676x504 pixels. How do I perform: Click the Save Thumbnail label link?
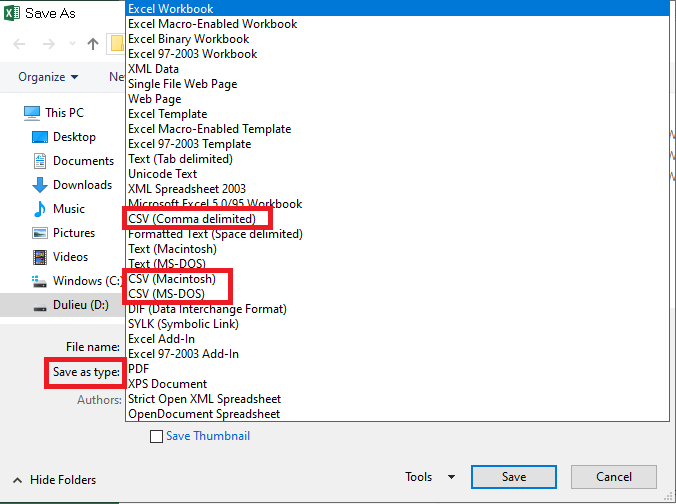point(208,436)
